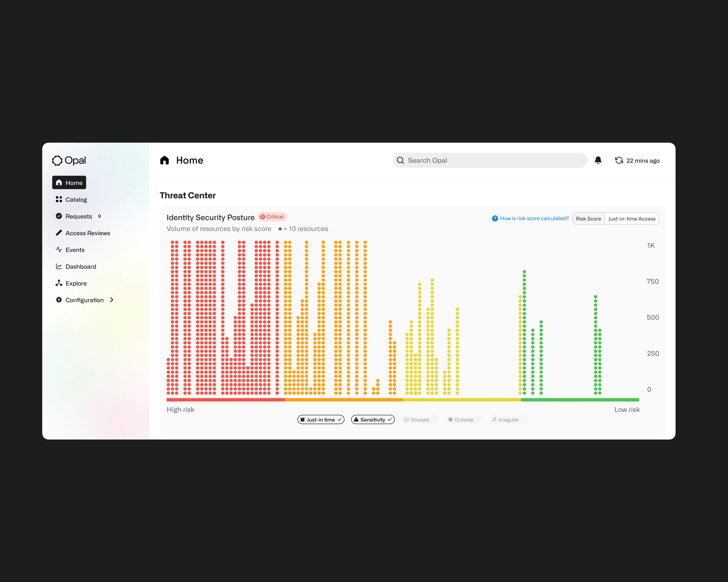Click the Opal logo icon
This screenshot has height=582, width=728.
tap(57, 161)
